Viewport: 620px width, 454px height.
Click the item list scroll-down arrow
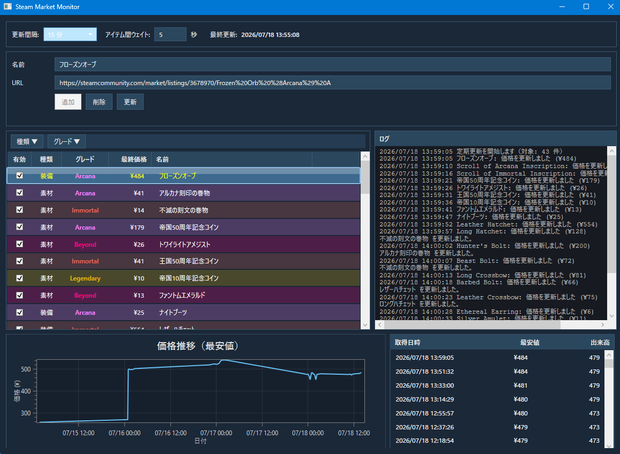[365, 325]
